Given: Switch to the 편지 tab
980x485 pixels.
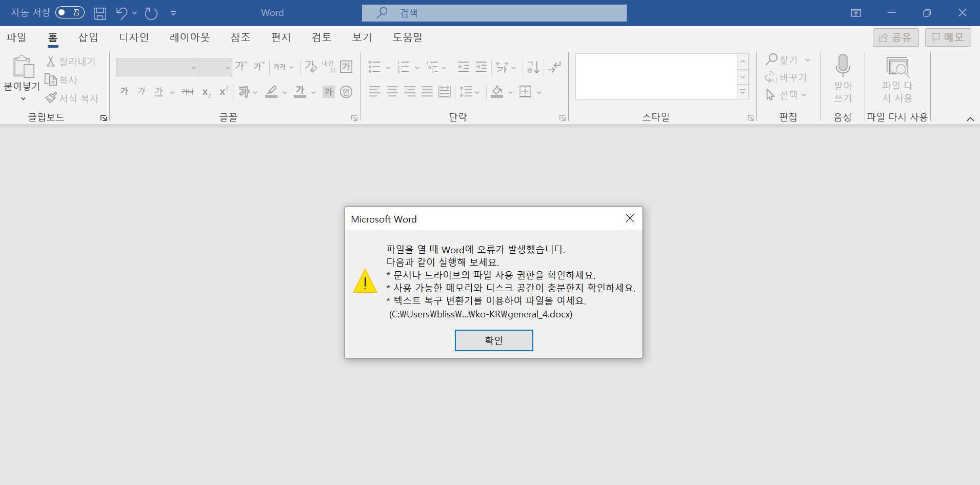Looking at the screenshot, I should tap(281, 37).
